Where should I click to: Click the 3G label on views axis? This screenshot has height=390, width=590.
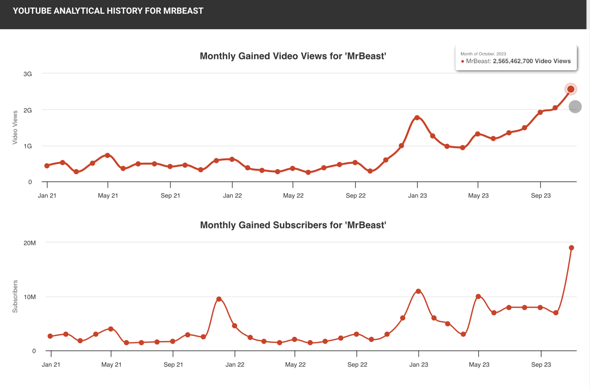tap(27, 74)
